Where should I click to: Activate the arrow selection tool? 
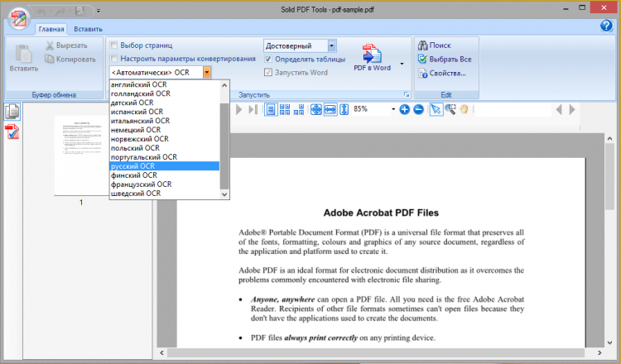[x=436, y=109]
